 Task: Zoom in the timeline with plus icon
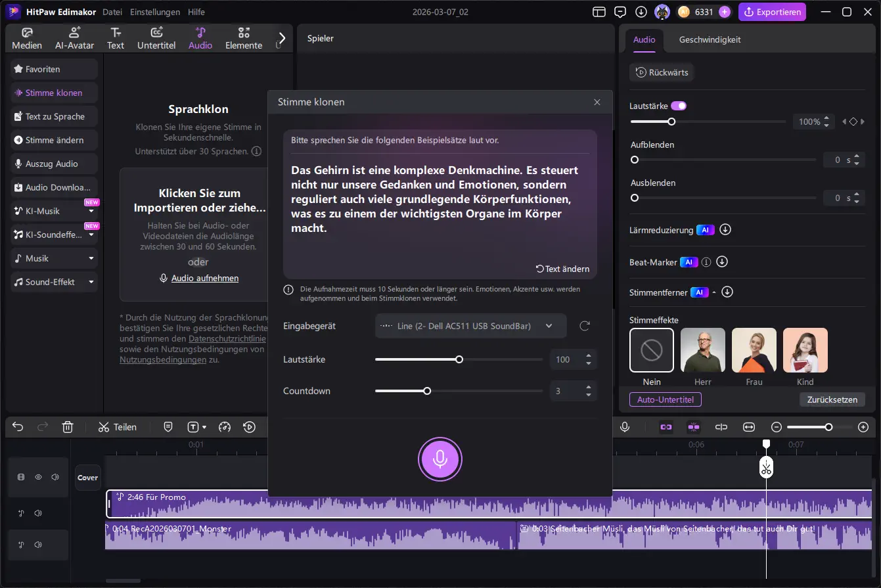point(863,427)
